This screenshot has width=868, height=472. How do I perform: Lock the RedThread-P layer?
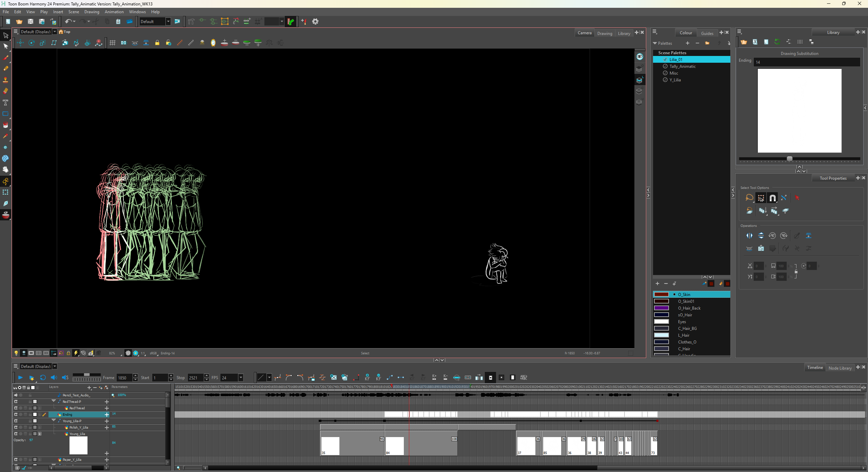pyautogui.click(x=30, y=401)
